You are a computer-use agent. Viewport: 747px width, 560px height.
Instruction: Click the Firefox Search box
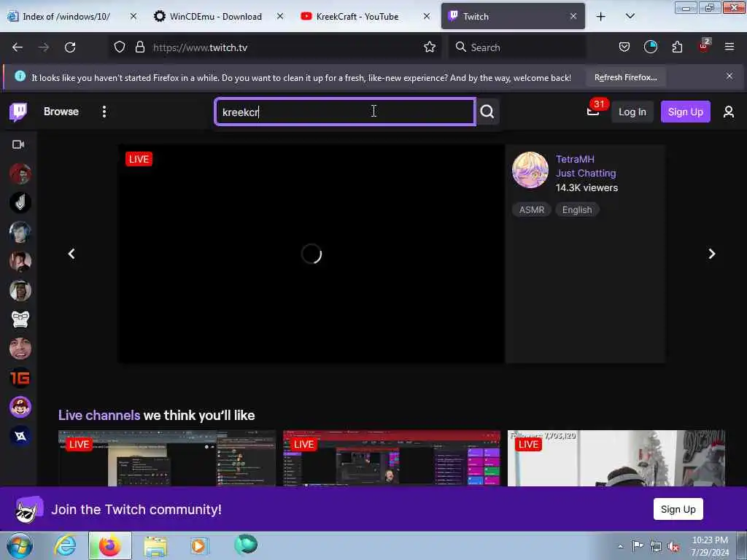[x=517, y=47]
